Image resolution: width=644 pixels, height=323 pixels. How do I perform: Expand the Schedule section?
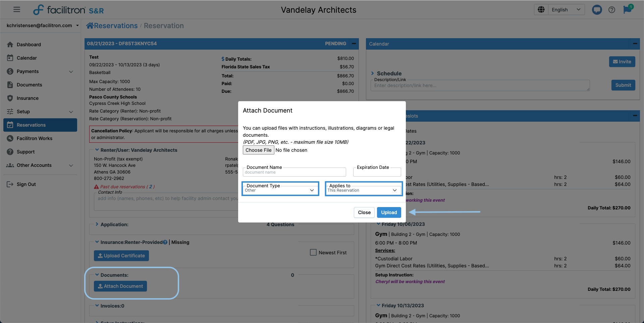372,73
